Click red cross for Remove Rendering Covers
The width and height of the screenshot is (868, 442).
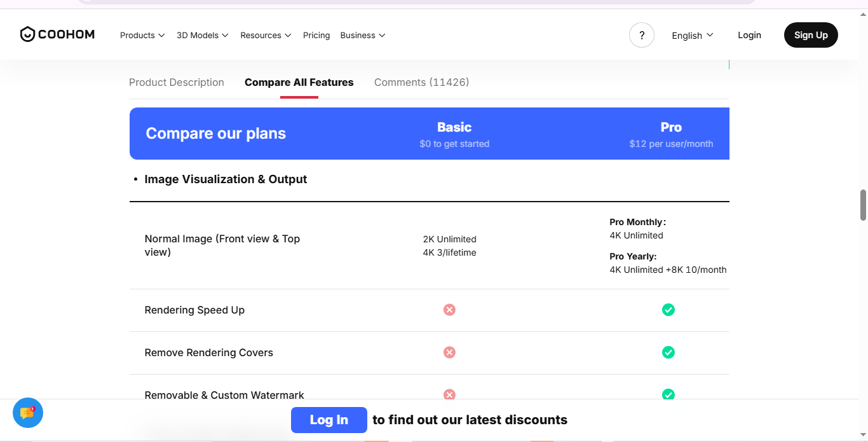(449, 352)
